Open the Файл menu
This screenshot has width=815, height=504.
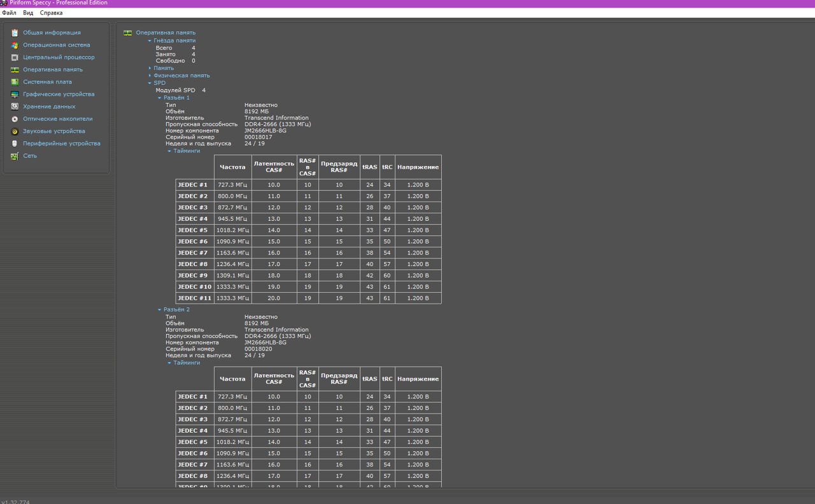pos(9,13)
